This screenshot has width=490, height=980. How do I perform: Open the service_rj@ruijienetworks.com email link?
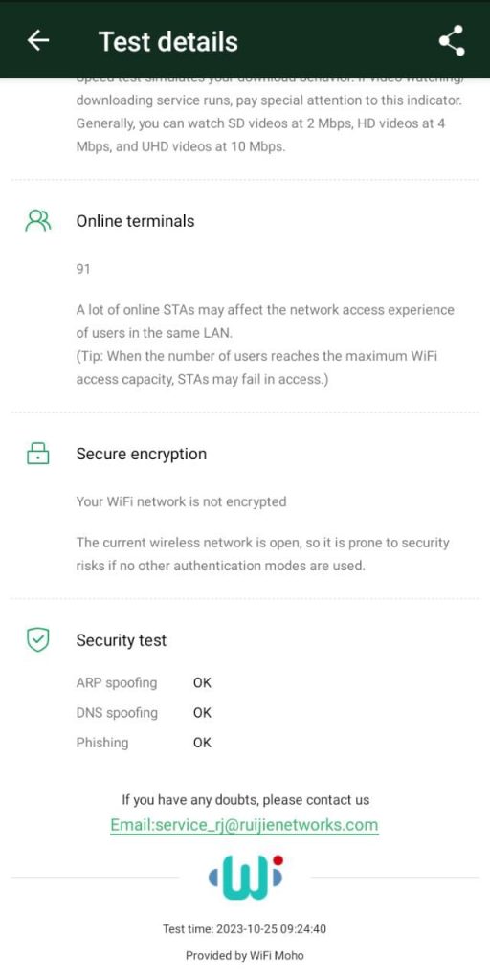point(244,825)
